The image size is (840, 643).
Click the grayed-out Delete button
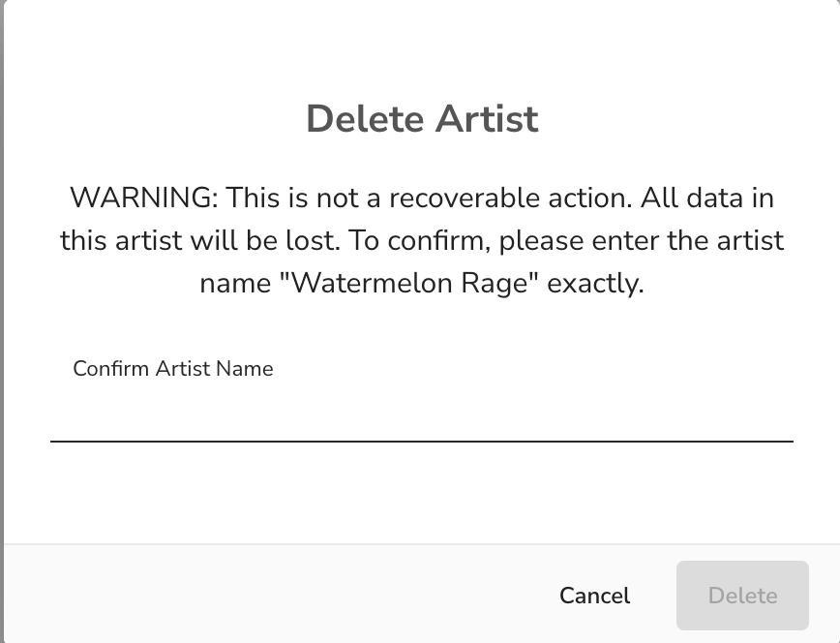742,596
